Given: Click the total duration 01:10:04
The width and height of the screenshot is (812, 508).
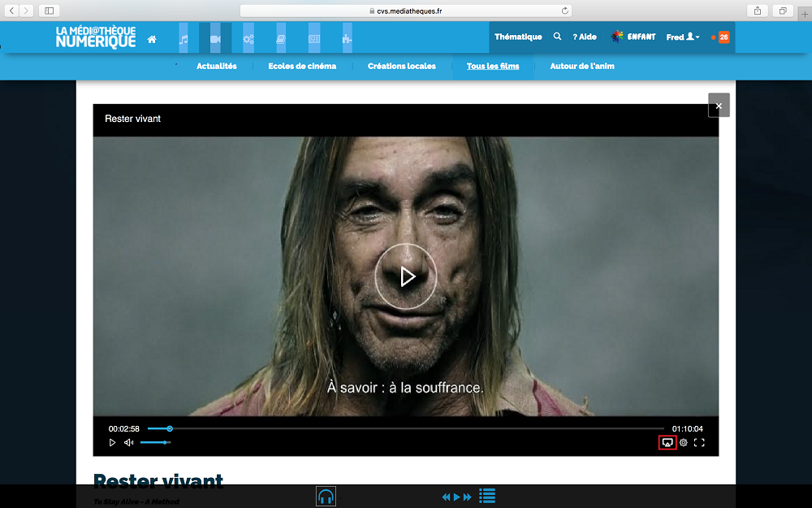Looking at the screenshot, I should point(688,428).
